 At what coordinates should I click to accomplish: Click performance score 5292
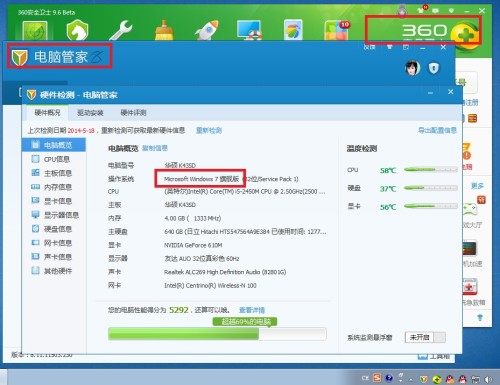pos(179,310)
